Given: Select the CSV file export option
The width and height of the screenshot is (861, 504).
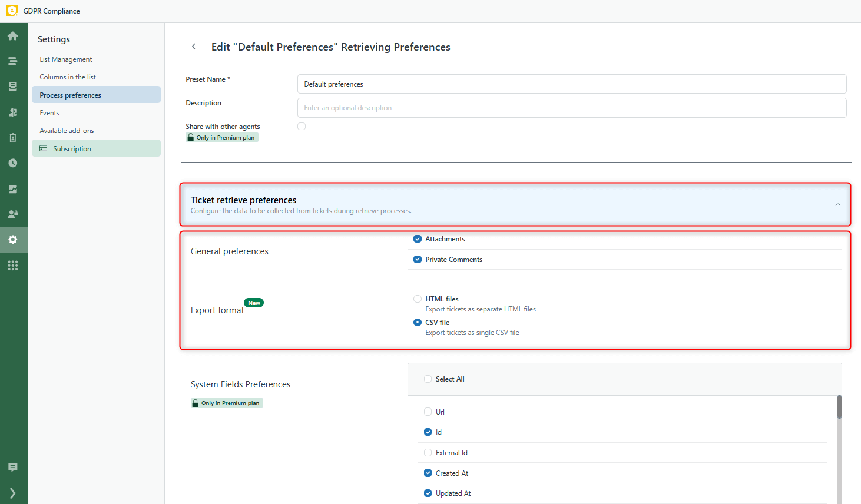Looking at the screenshot, I should point(418,323).
